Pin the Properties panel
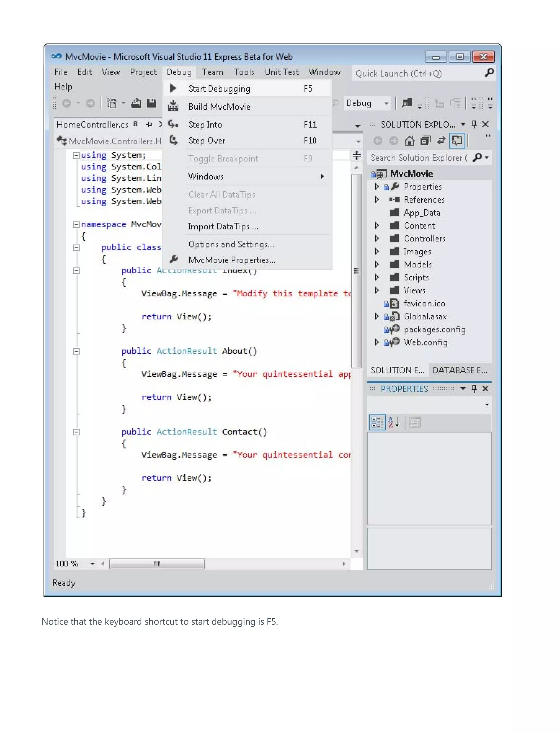 (x=474, y=388)
